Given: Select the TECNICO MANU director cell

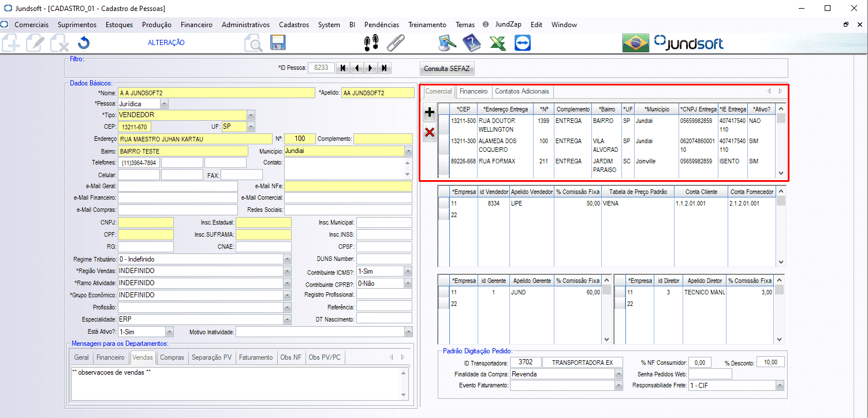Looking at the screenshot, I should click(x=704, y=293).
